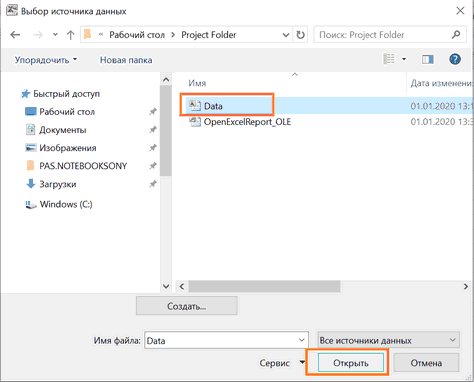The height and width of the screenshot is (382, 474).
Task: Click the Имя файла input field
Action: [226, 340]
